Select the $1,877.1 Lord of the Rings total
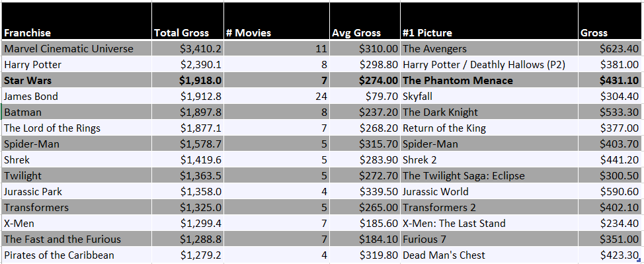The image size is (644, 264). pos(188,128)
